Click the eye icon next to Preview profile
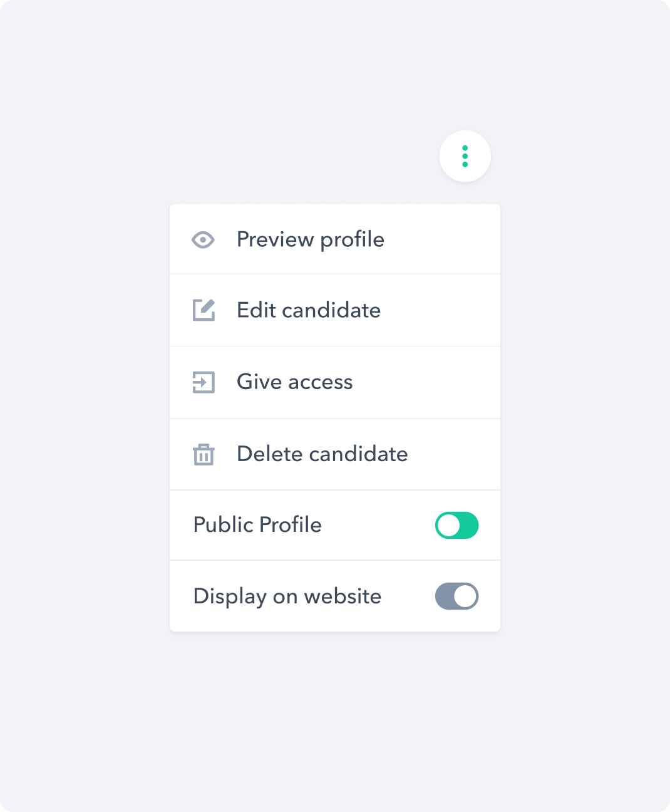Image resolution: width=670 pixels, height=812 pixels. (x=203, y=239)
